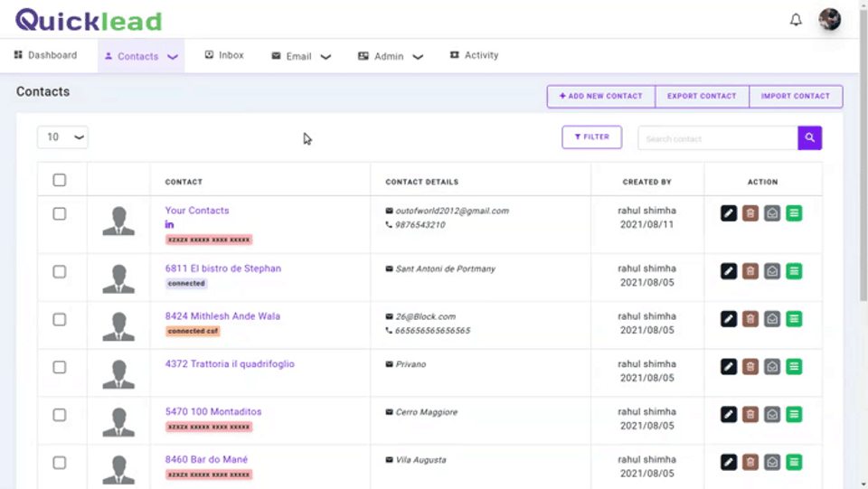Image resolution: width=868 pixels, height=489 pixels.
Task: Edit the Your Contacts row with pencil icon
Action: (x=729, y=213)
